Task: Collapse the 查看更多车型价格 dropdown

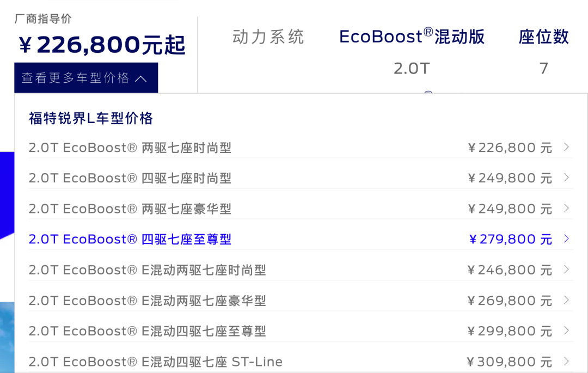Action: tap(86, 78)
